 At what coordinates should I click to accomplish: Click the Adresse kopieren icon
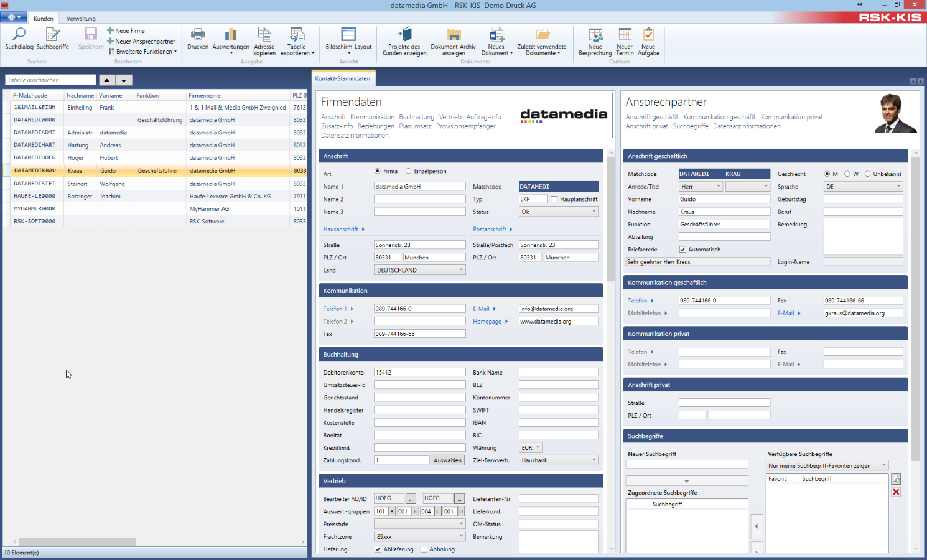point(264,39)
